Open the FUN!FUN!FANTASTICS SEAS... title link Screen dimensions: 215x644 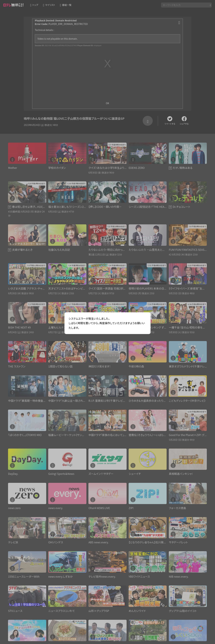[x=188, y=250]
